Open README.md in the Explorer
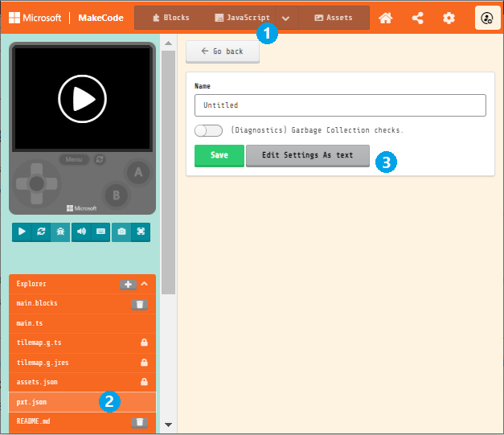This screenshot has width=504, height=435. coord(82,421)
